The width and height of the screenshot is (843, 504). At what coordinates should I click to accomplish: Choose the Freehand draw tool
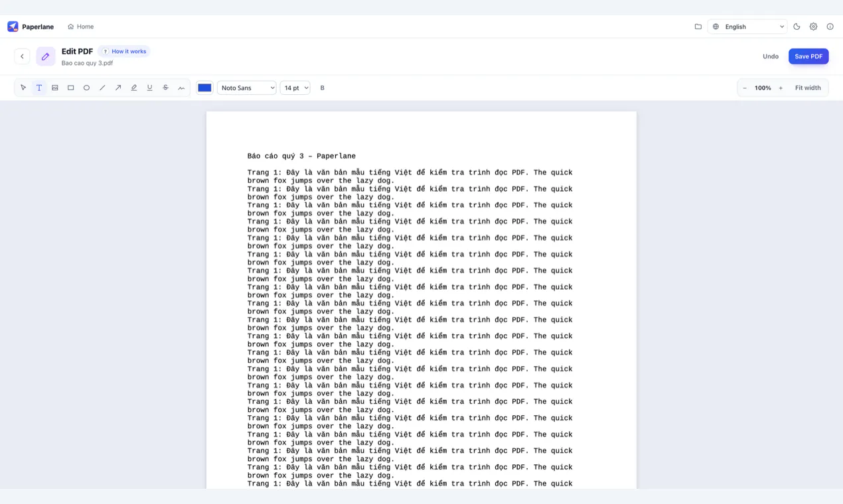pyautogui.click(x=181, y=88)
